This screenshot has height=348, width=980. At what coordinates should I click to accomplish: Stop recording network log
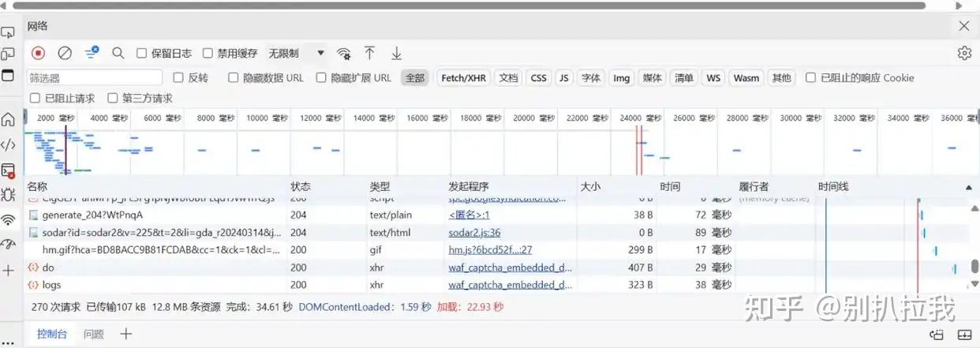[38, 53]
